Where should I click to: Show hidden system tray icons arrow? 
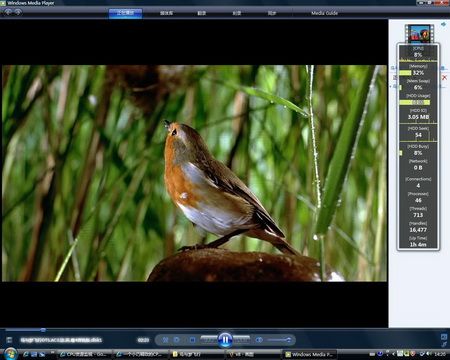pos(393,354)
